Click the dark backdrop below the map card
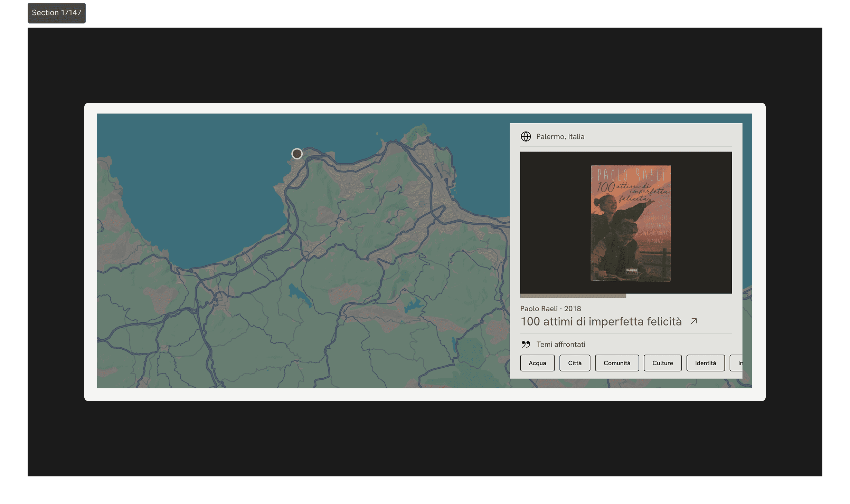850x504 pixels. [424, 438]
